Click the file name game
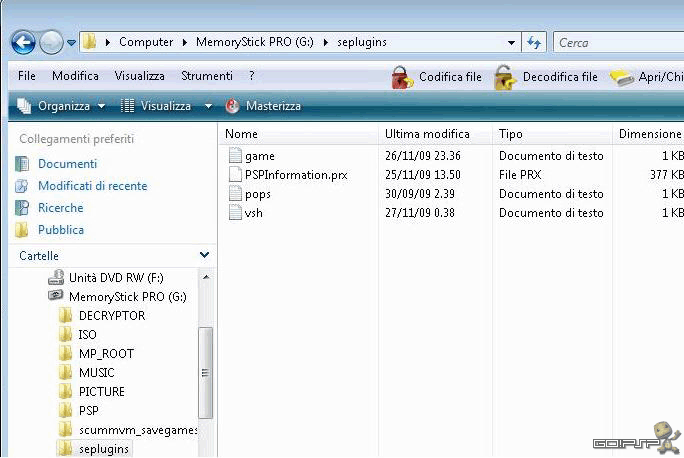This screenshot has height=458, width=684. pyautogui.click(x=260, y=156)
